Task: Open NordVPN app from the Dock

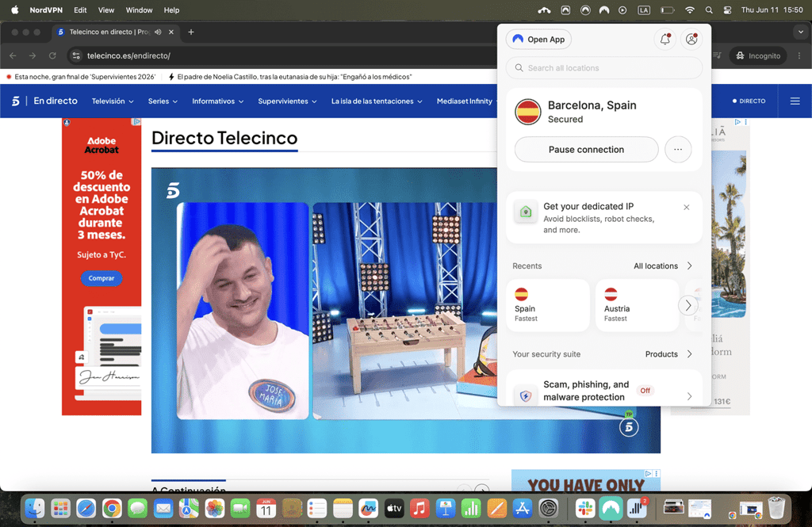Action: pyautogui.click(x=611, y=509)
